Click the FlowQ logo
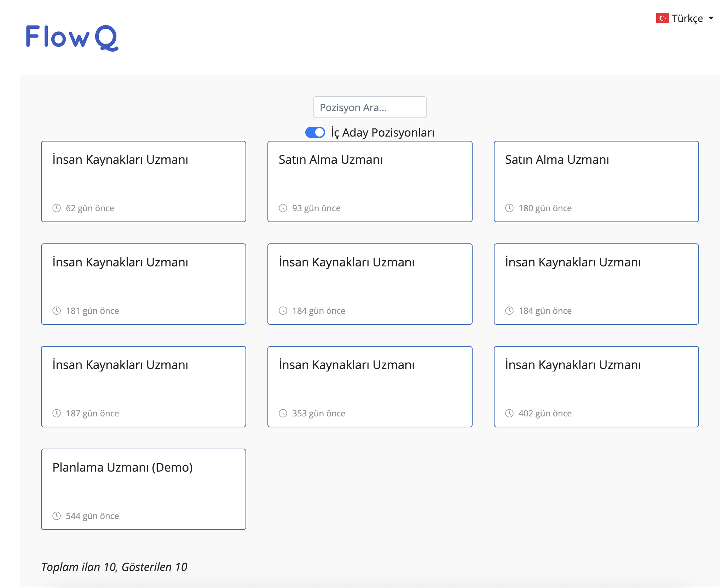This screenshot has height=588, width=728. 72,38
